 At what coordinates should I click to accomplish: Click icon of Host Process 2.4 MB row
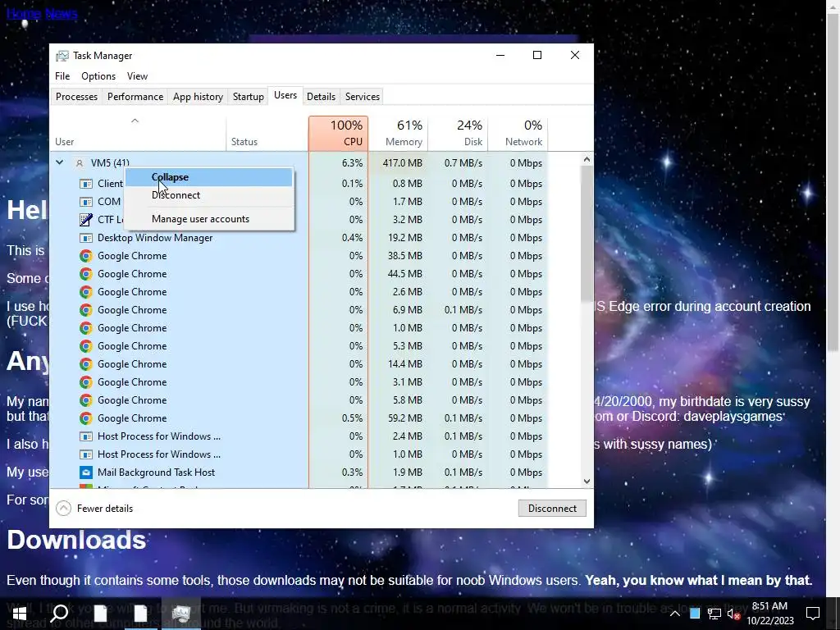(85, 436)
